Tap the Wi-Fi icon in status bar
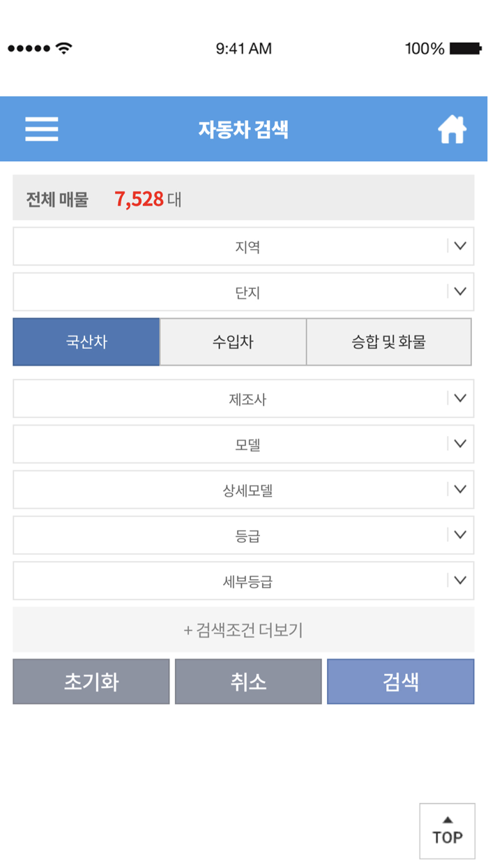The width and height of the screenshot is (488, 868). tap(62, 47)
